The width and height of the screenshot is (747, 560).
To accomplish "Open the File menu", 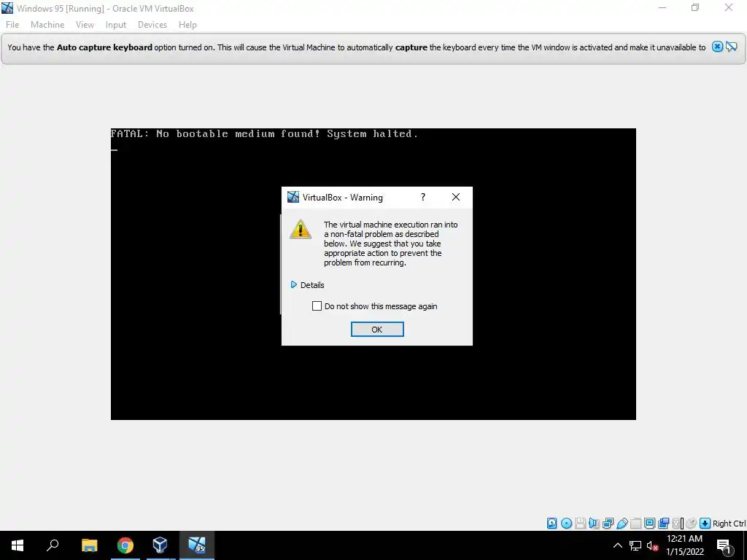I will coord(12,25).
